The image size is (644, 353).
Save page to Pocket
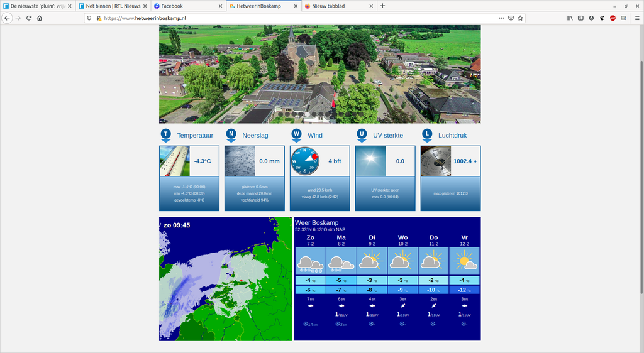pos(511,18)
